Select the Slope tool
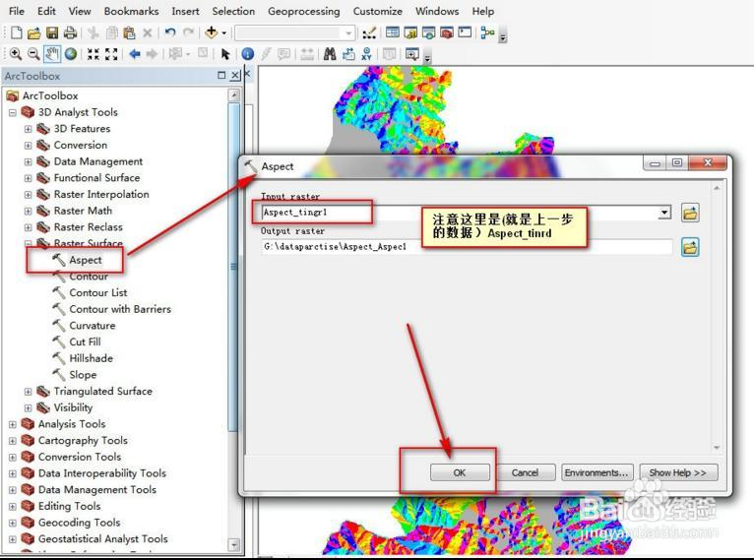The height and width of the screenshot is (560, 754). 83,374
